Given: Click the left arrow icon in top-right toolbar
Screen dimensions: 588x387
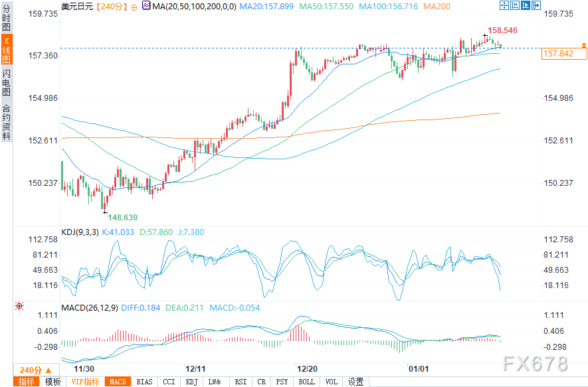Looking at the screenshot, I should (516, 6).
